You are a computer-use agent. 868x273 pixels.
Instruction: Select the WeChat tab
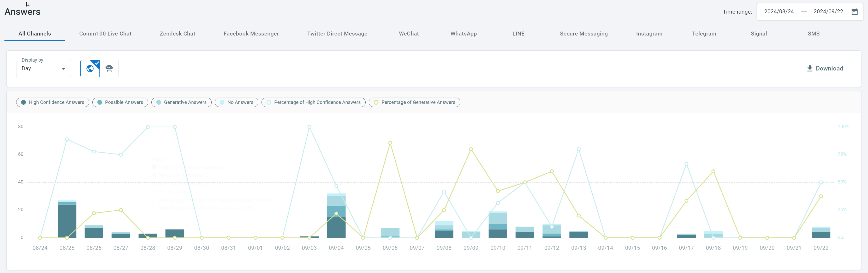409,34
